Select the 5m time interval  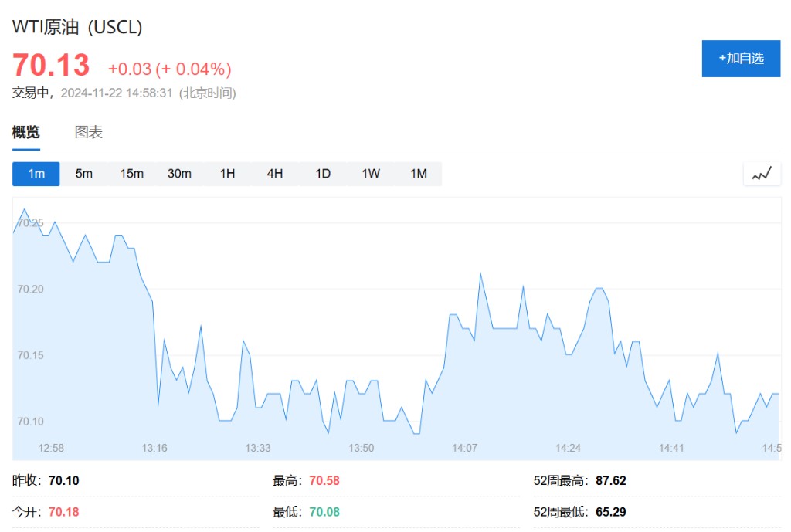tap(83, 174)
